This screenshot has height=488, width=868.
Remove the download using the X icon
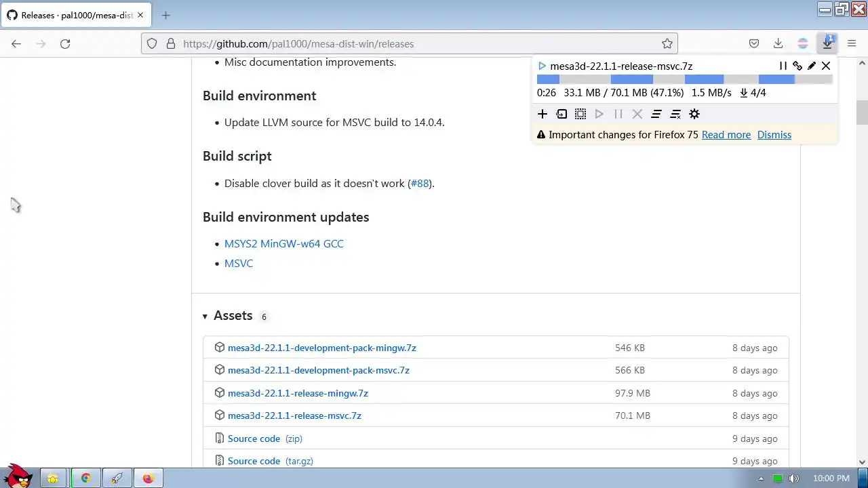coord(826,66)
